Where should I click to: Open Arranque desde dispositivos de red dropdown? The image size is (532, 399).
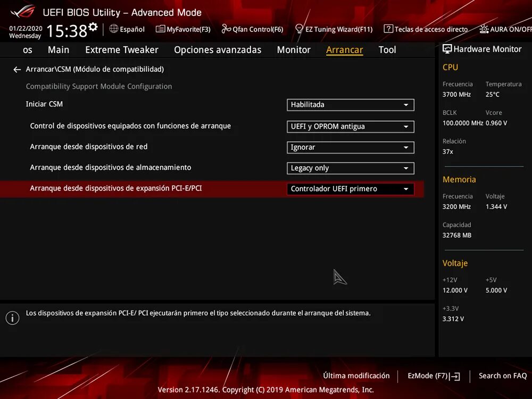click(x=351, y=147)
